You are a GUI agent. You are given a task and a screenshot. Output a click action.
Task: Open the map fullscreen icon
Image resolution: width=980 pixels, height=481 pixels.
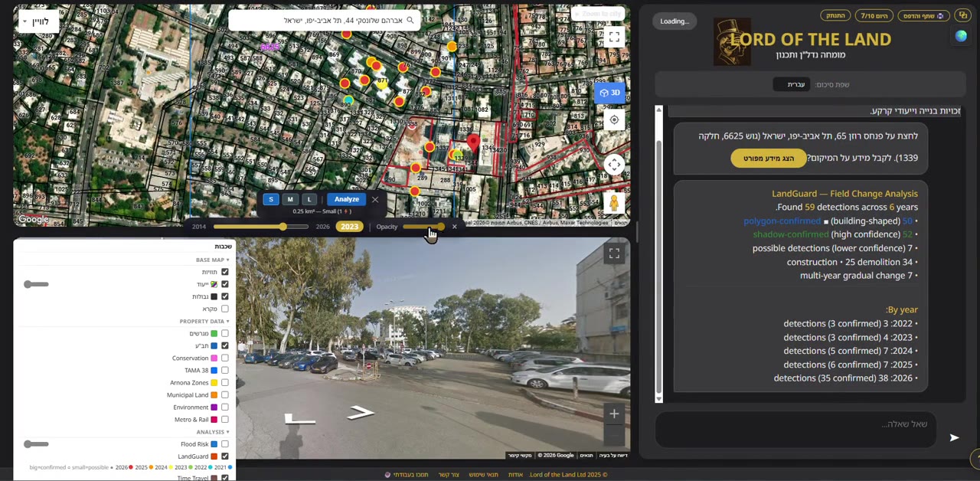(x=614, y=37)
